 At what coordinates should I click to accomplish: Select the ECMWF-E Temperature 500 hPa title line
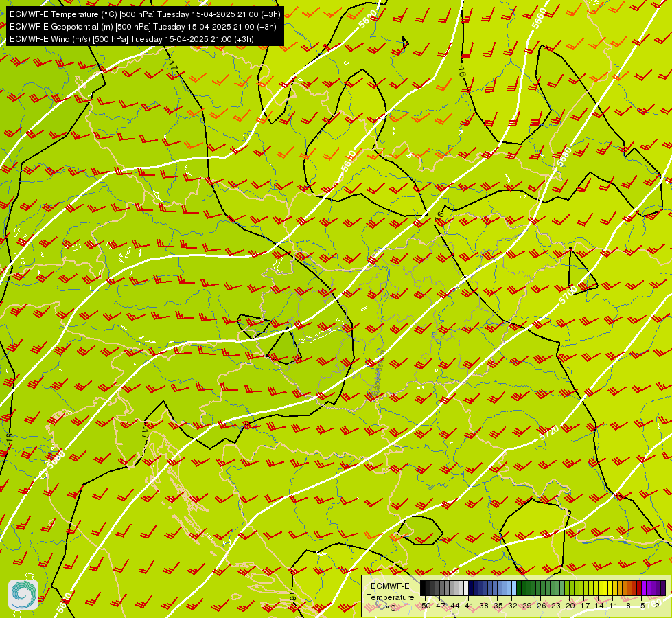[145, 14]
